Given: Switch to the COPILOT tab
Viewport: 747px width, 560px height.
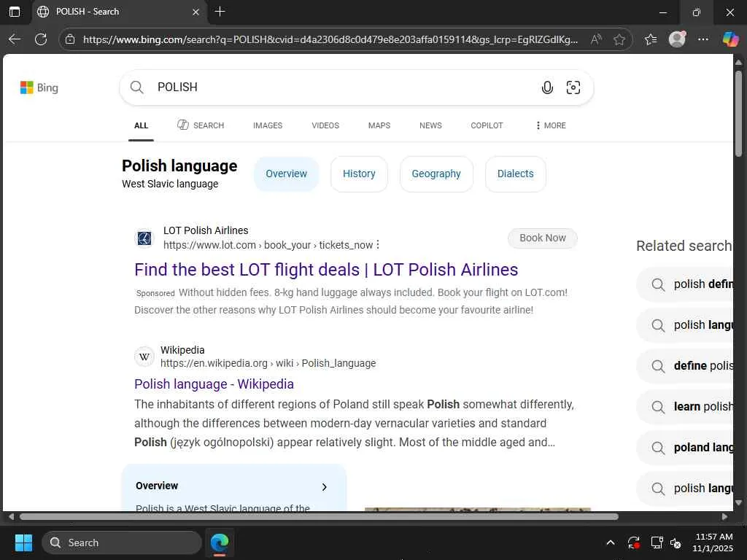Looking at the screenshot, I should tap(487, 125).
